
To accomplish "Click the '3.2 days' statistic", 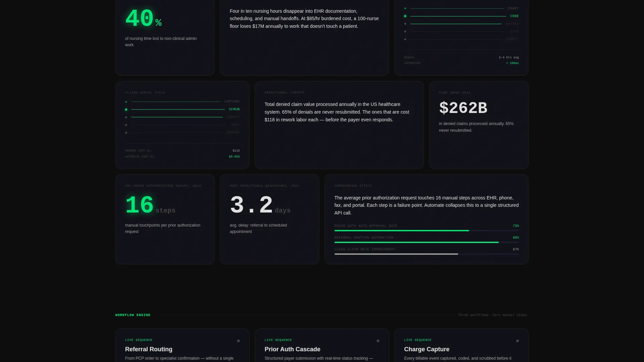I will pyautogui.click(x=260, y=205).
